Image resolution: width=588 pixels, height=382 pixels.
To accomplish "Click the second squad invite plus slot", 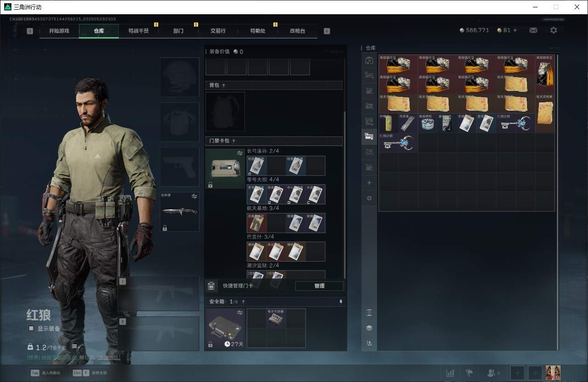I will 535,373.
